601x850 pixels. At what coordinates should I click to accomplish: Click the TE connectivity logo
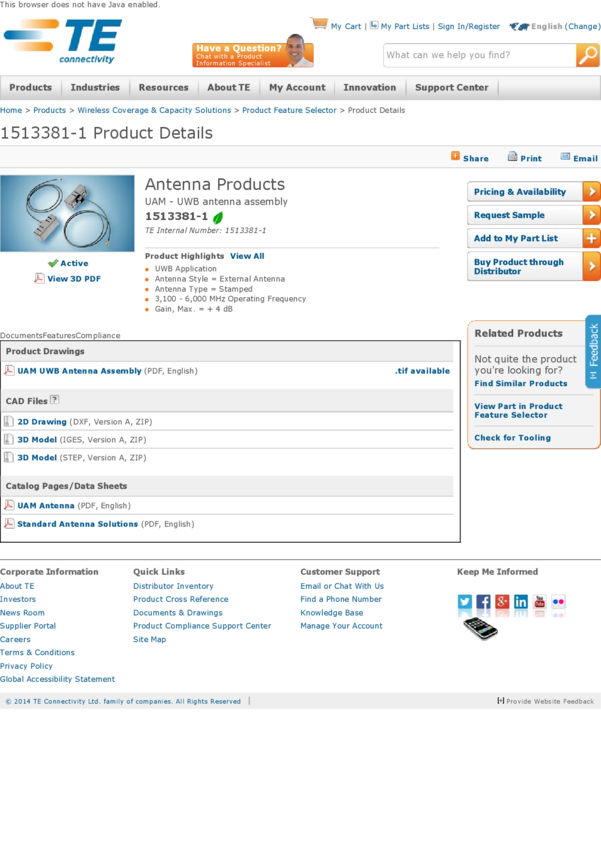pos(63,42)
